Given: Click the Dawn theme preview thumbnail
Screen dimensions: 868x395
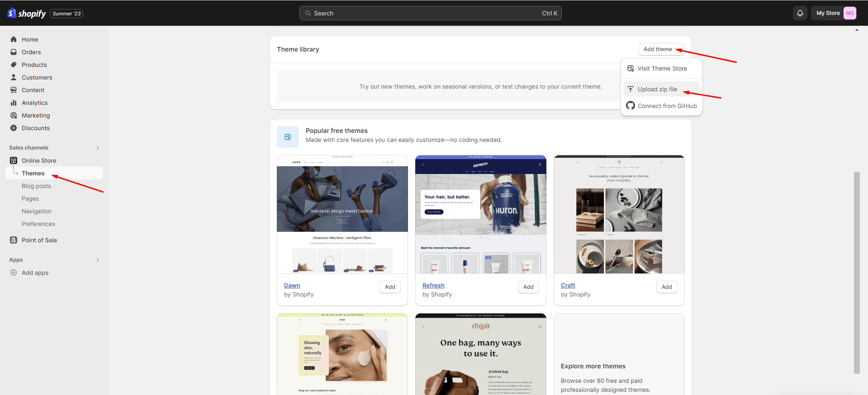Looking at the screenshot, I should pos(342,214).
